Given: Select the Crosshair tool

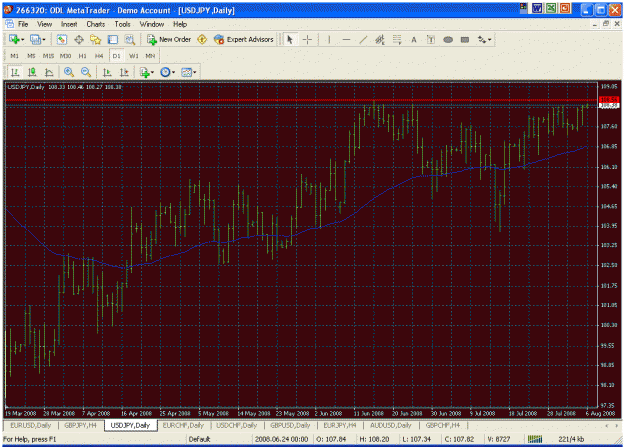Looking at the screenshot, I should coord(307,39).
